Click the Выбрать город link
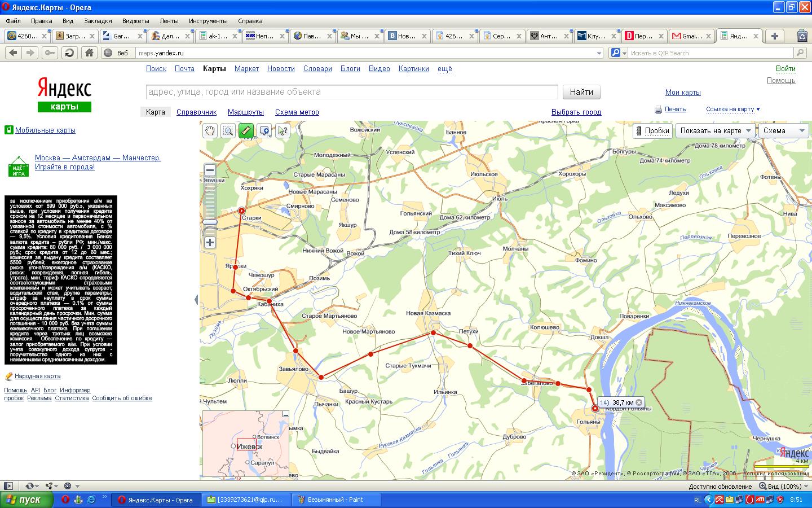The image size is (812, 508). [576, 112]
